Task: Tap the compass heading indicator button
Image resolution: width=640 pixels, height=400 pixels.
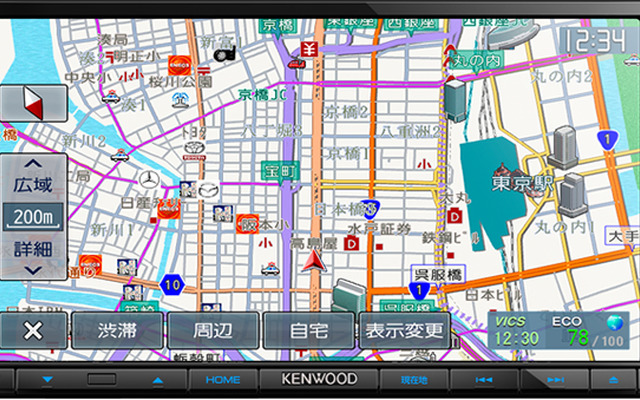Action: 33,103
